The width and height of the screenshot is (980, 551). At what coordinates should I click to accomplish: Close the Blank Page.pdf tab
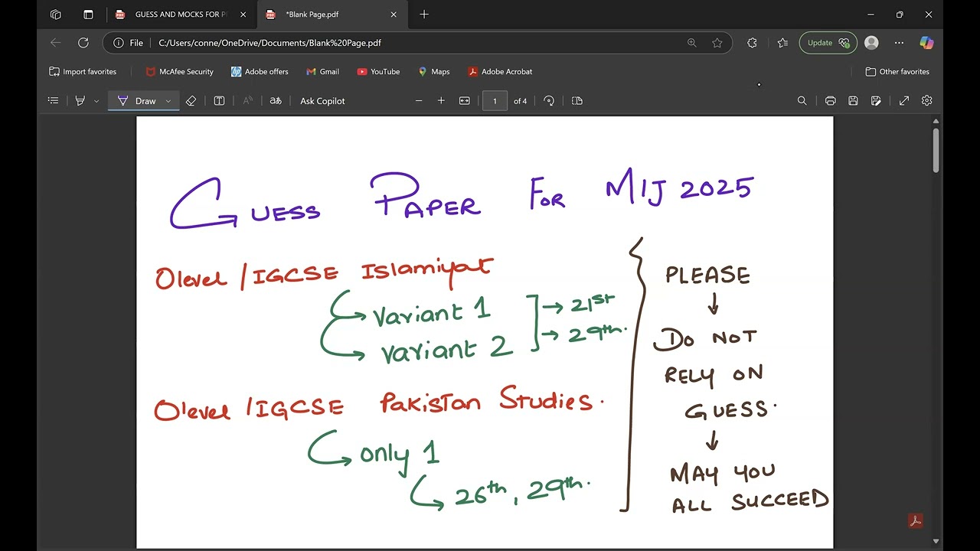point(394,15)
